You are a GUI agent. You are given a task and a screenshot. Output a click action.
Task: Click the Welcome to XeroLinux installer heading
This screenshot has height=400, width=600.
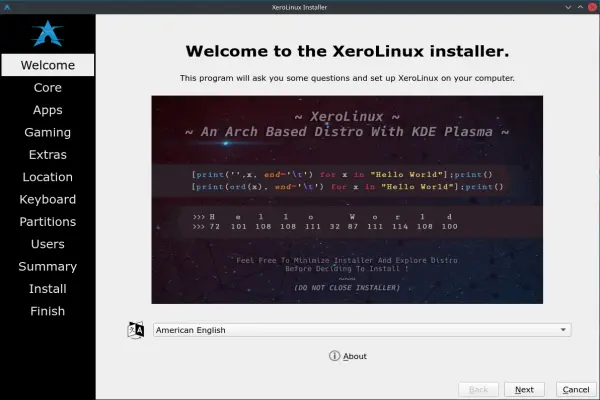click(347, 51)
